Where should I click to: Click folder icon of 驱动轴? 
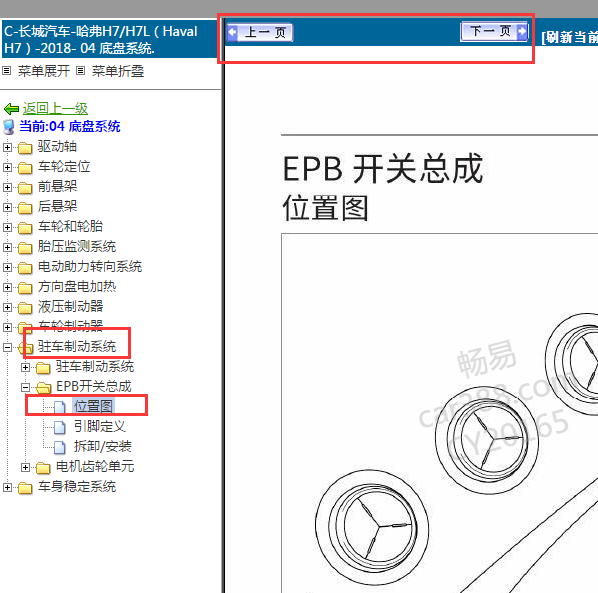click(25, 148)
